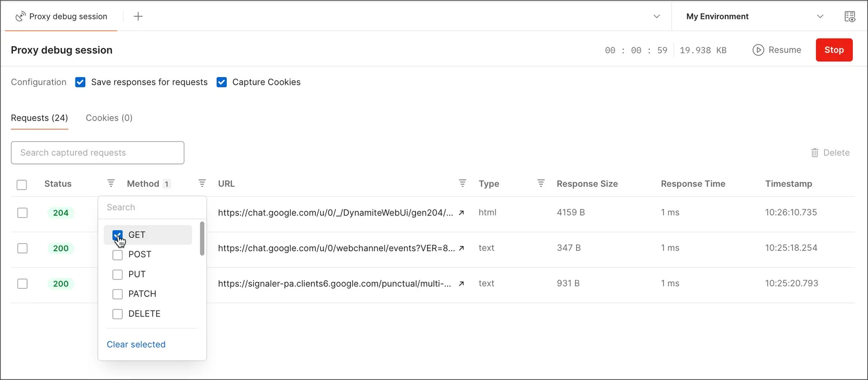Open environment quick look icon
The image size is (868, 380).
pyautogui.click(x=850, y=16)
